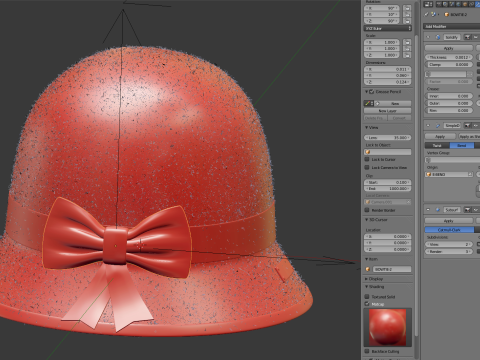The width and height of the screenshot is (480, 360).
Task: Click the Inner crease slider
Action: (449, 96)
